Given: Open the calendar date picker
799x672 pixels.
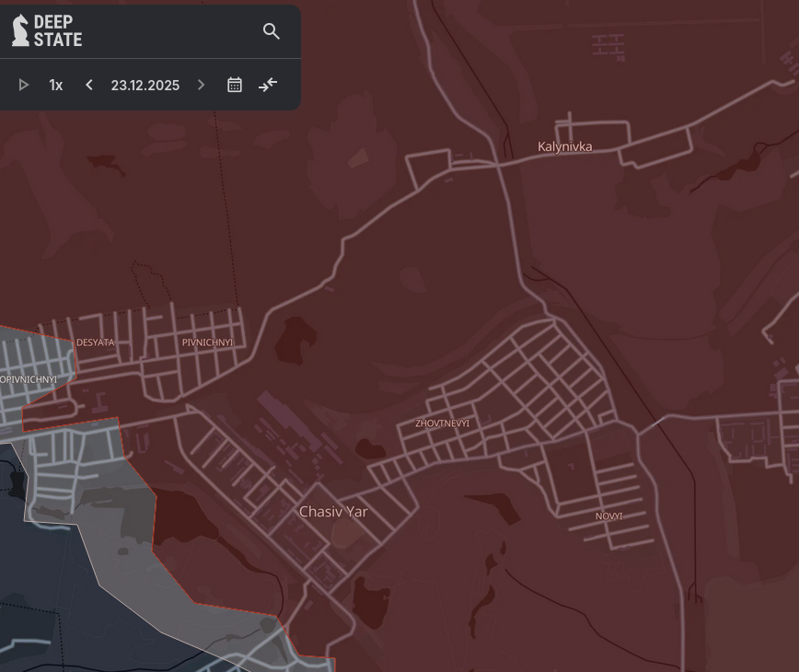Looking at the screenshot, I should click(235, 85).
